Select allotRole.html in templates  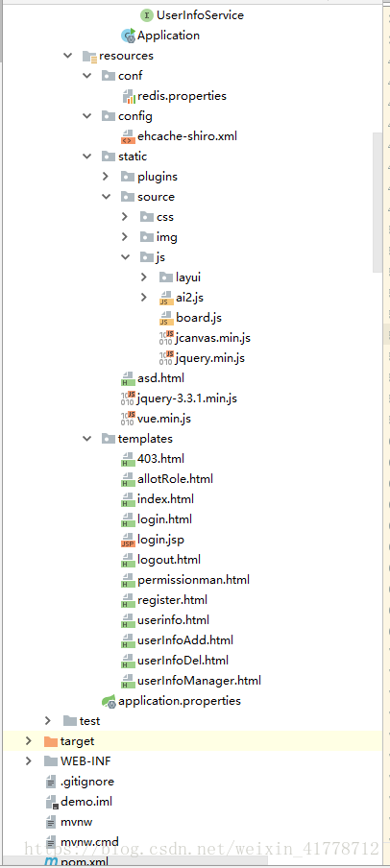point(175,479)
